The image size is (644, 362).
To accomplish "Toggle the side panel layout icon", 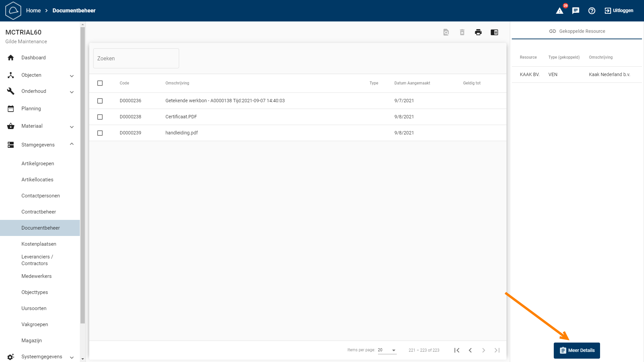I will [494, 32].
